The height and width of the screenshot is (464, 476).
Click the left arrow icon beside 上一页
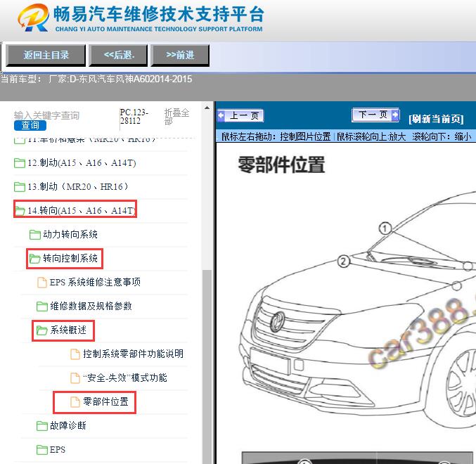tap(221, 115)
